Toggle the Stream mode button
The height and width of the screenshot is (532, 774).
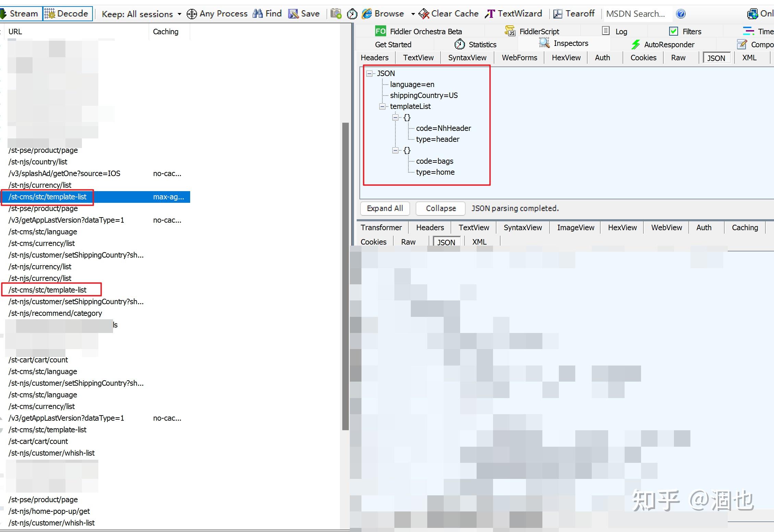[21, 14]
